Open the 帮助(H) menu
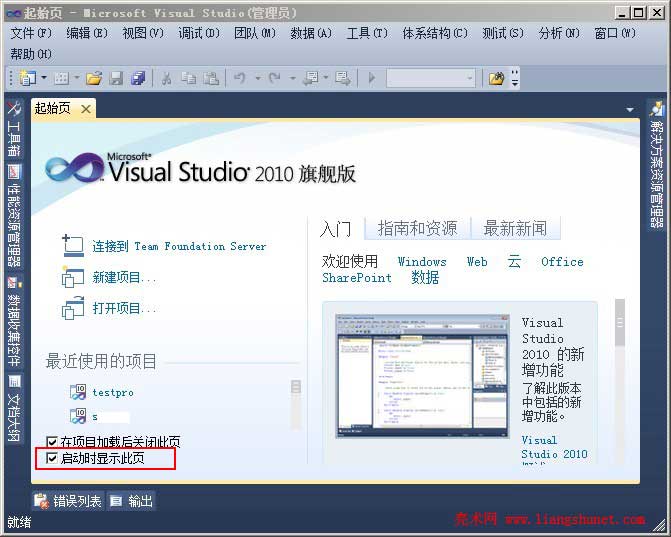The width and height of the screenshot is (671, 537). click(x=31, y=54)
